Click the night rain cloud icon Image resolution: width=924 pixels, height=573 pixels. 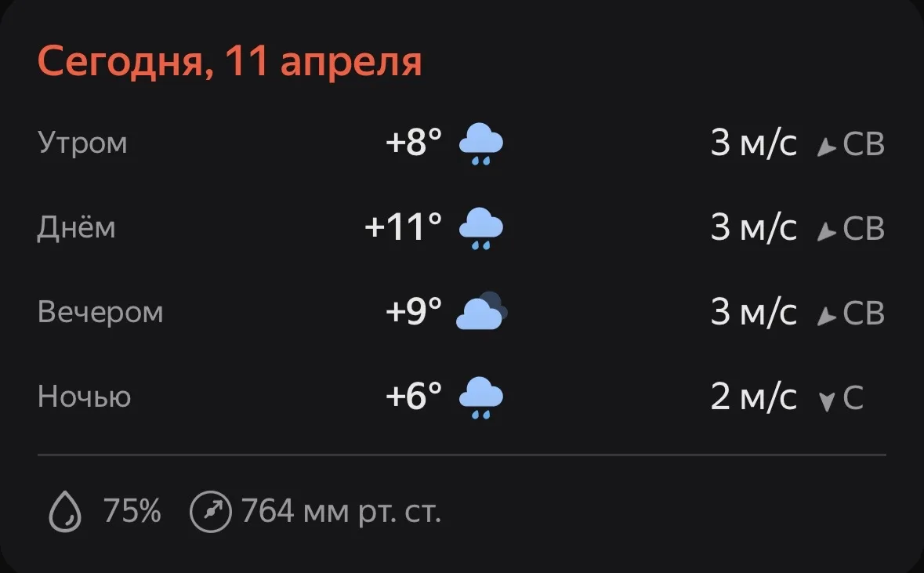click(480, 397)
